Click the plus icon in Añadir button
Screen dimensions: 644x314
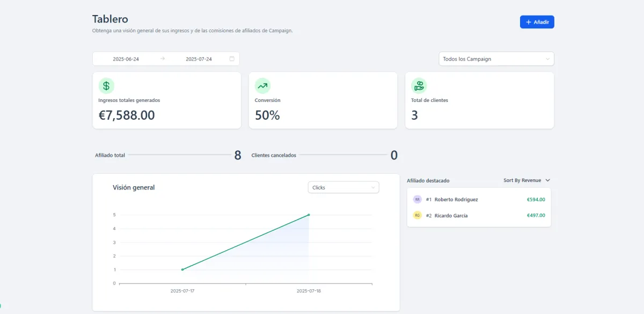coord(529,22)
